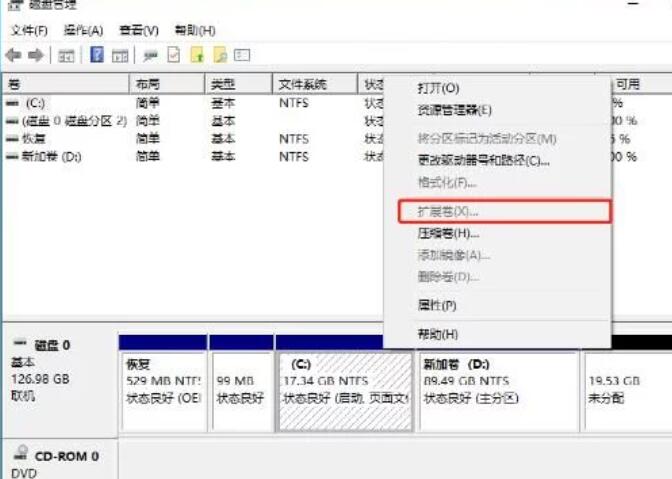Click the forward arrow toolbar icon
Screen dimensions: 672x479
[36, 55]
